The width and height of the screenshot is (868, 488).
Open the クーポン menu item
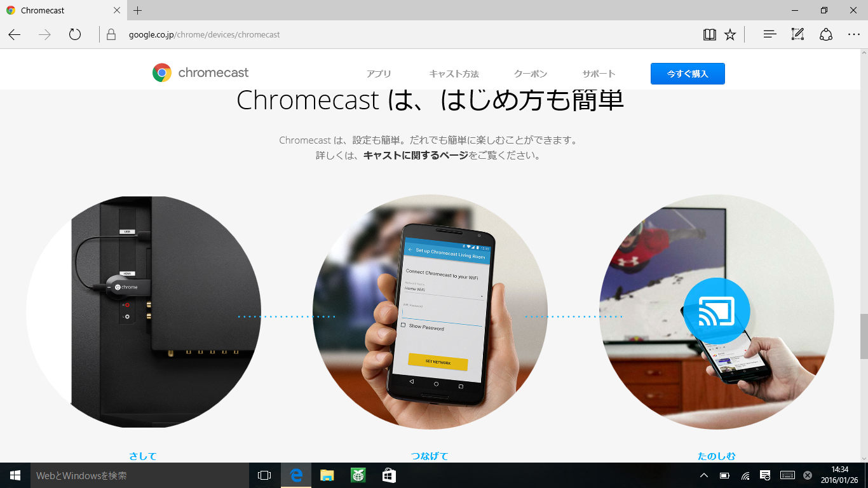point(531,74)
